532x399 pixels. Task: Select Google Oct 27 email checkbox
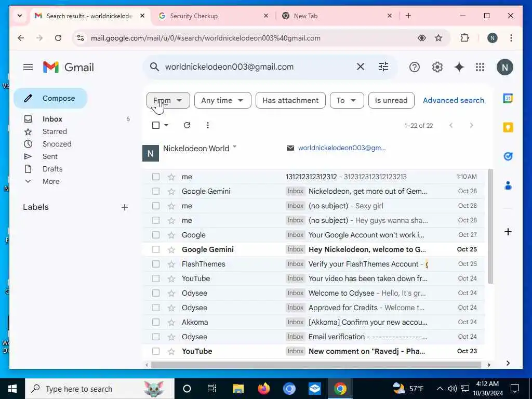coord(156,235)
